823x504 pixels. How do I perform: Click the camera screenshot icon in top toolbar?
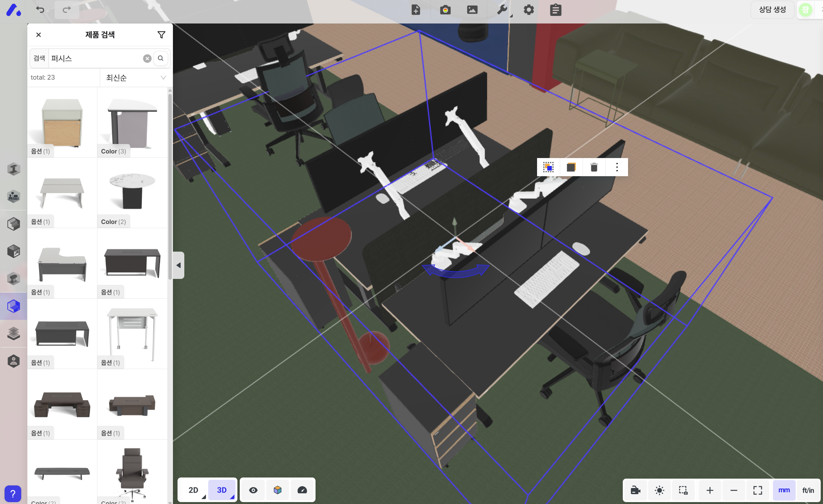(x=445, y=10)
